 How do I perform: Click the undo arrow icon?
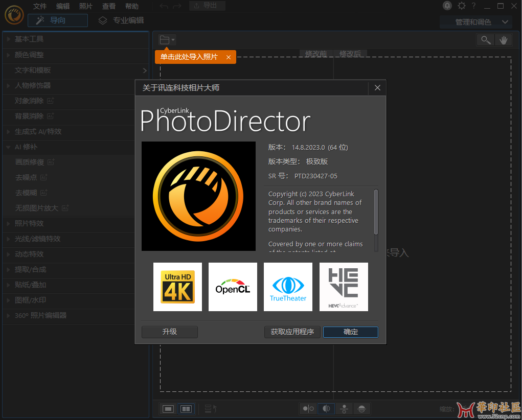[x=164, y=6]
